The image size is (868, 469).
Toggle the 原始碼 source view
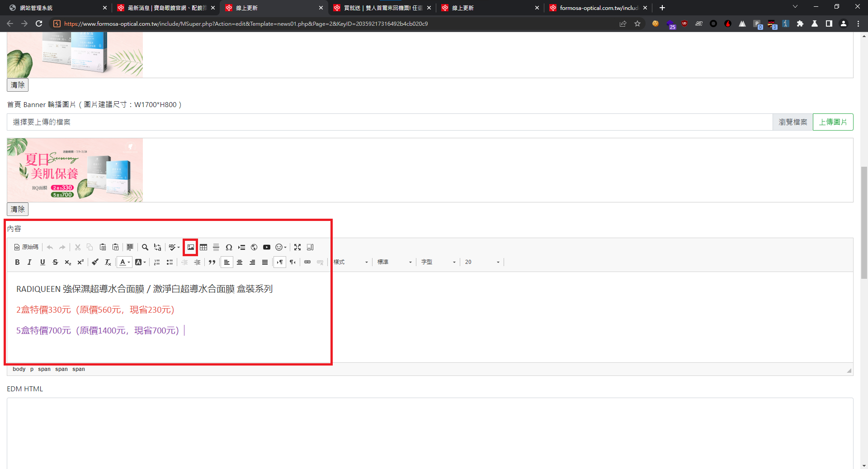click(x=26, y=247)
